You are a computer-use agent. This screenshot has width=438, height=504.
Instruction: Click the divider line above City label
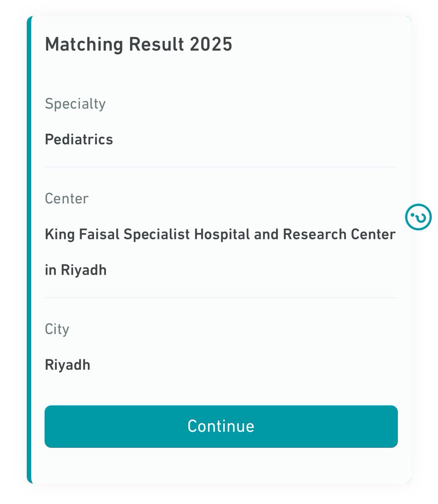[x=221, y=298]
